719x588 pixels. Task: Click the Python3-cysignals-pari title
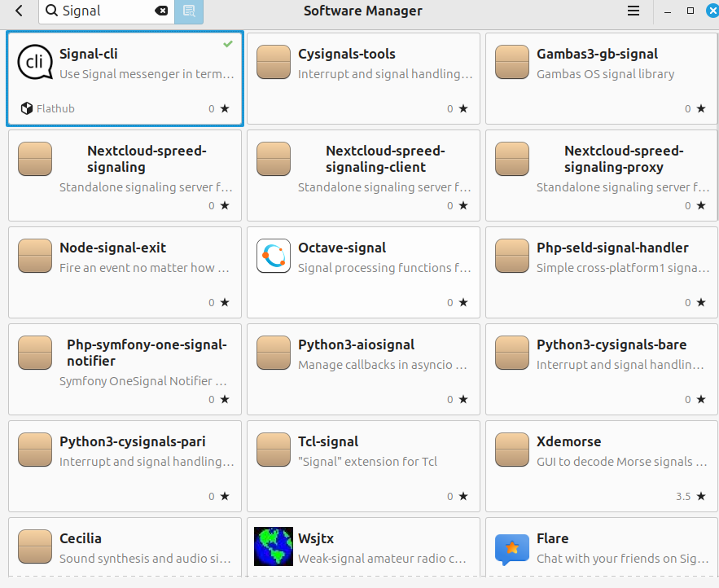pos(133,441)
